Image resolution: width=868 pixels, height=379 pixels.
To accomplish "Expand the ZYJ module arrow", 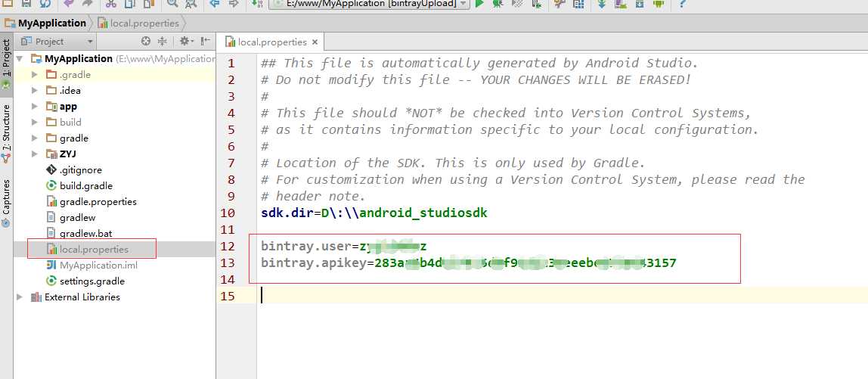I will (x=35, y=154).
